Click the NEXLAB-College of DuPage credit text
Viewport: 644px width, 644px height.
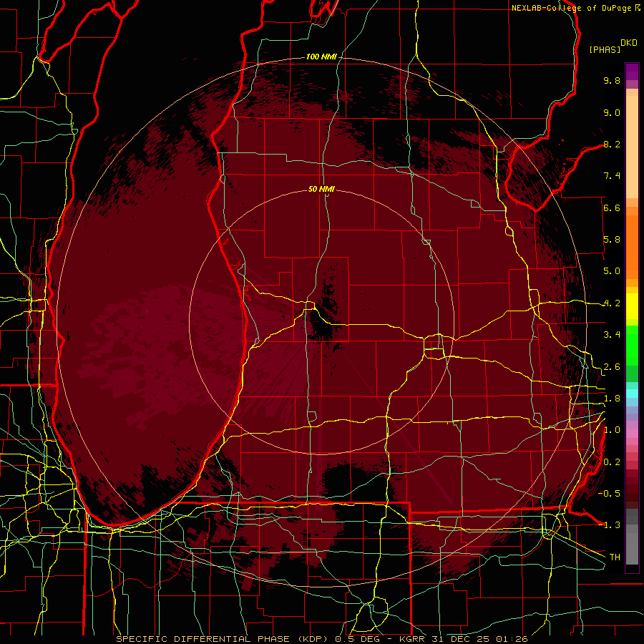[572, 8]
